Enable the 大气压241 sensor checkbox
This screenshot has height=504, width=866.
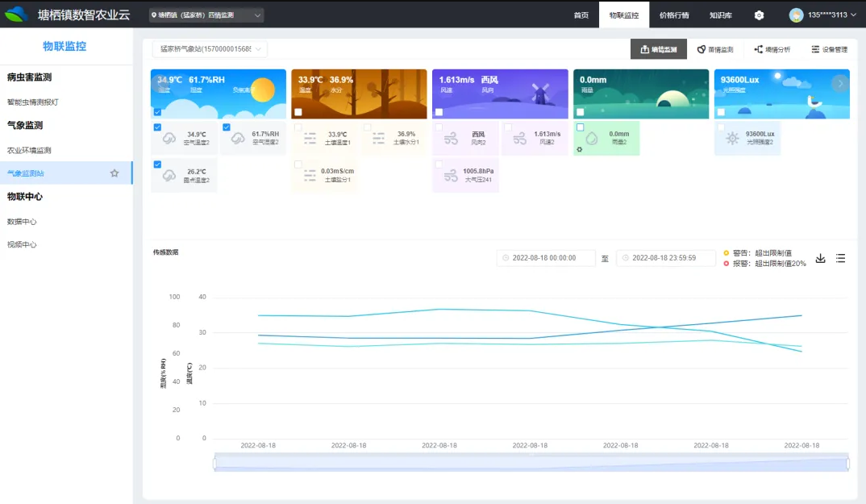(439, 165)
